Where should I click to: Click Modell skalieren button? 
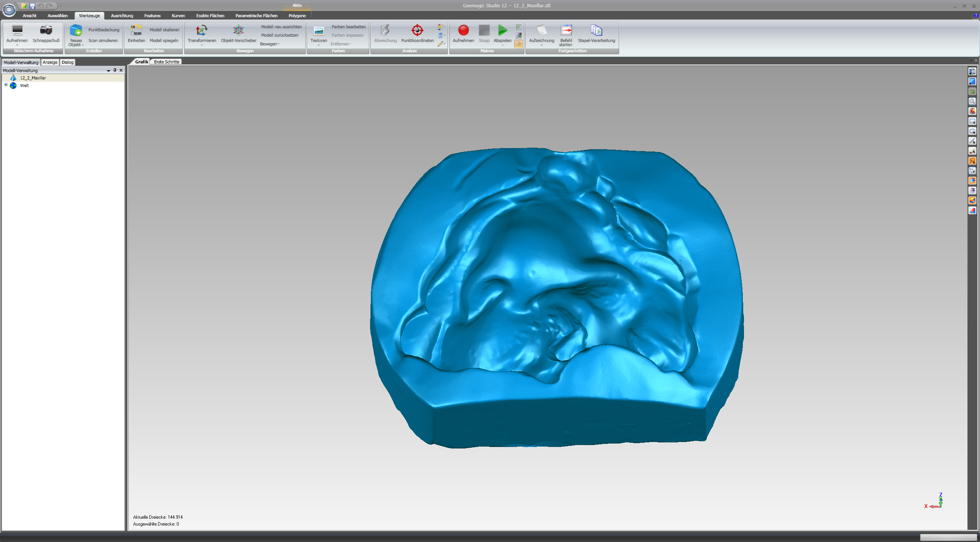pos(164,30)
